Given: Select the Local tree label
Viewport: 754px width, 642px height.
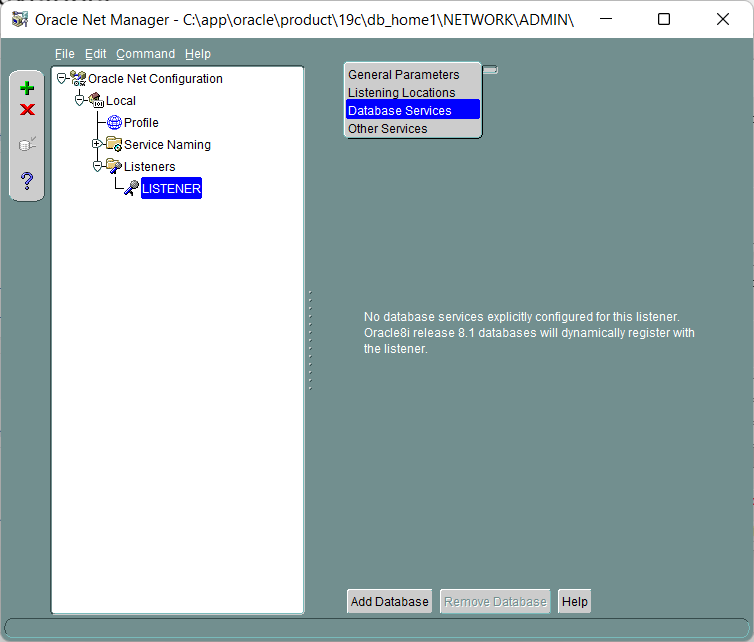Looking at the screenshot, I should (x=121, y=101).
